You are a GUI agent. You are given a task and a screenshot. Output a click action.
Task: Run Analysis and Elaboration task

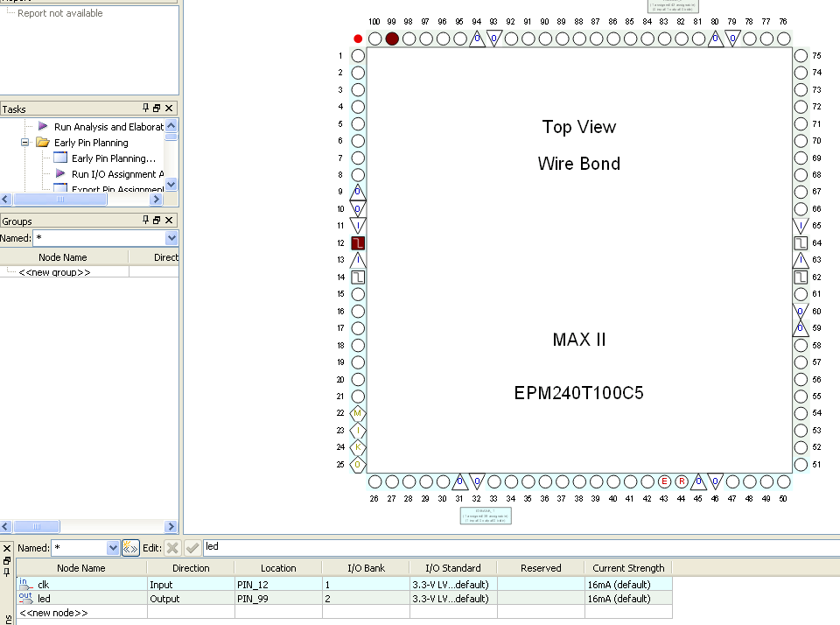[x=108, y=127]
